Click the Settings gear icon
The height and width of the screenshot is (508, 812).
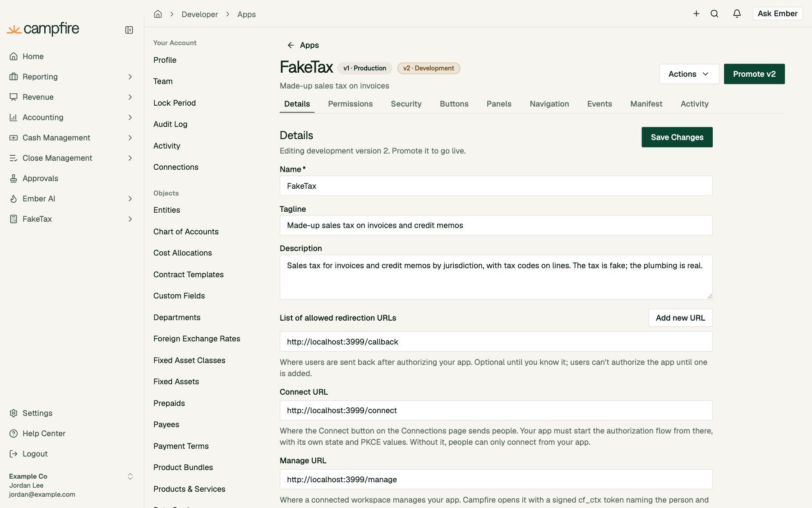click(x=14, y=413)
